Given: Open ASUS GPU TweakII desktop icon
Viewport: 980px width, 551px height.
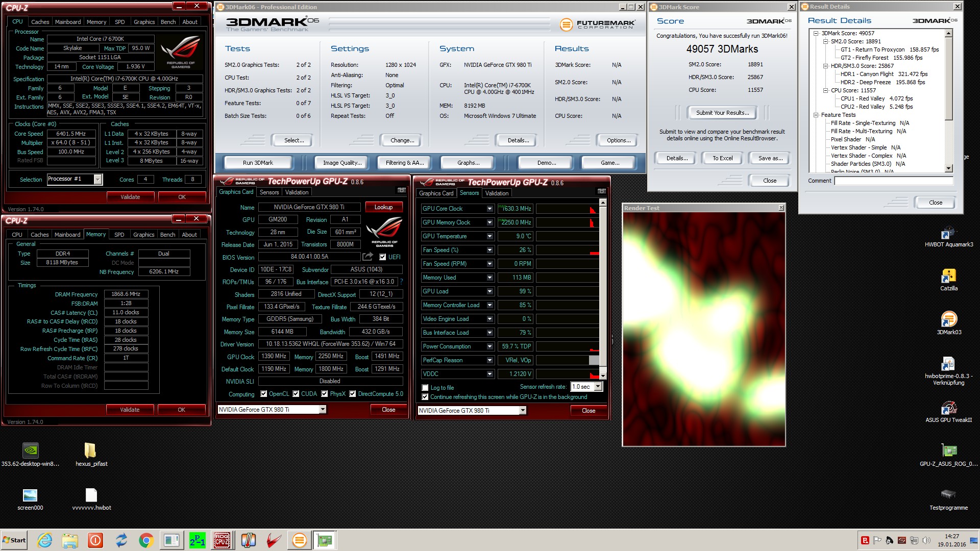Looking at the screenshot, I should (x=948, y=412).
